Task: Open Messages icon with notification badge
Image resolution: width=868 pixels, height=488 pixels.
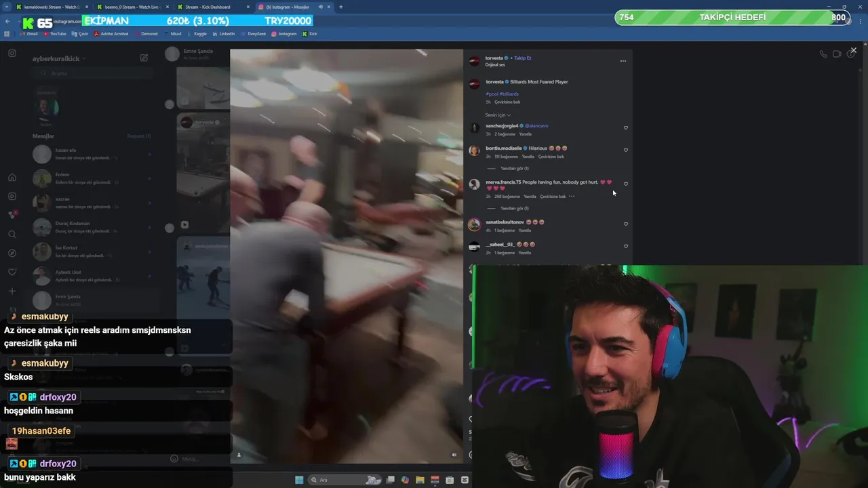Action: click(12, 215)
